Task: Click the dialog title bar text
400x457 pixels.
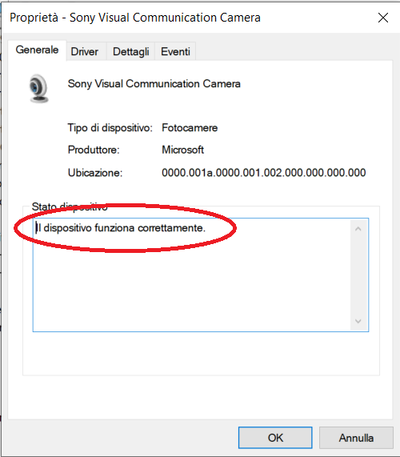Action: pos(135,18)
